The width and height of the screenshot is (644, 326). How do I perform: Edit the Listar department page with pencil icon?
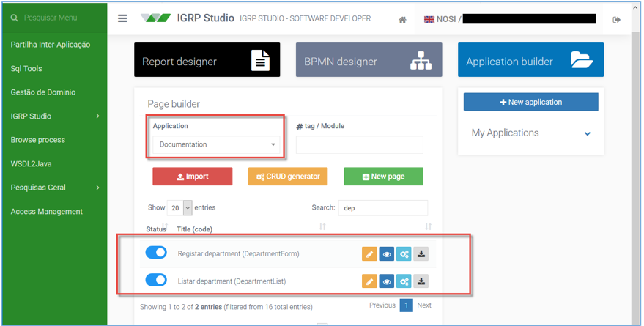coord(369,281)
